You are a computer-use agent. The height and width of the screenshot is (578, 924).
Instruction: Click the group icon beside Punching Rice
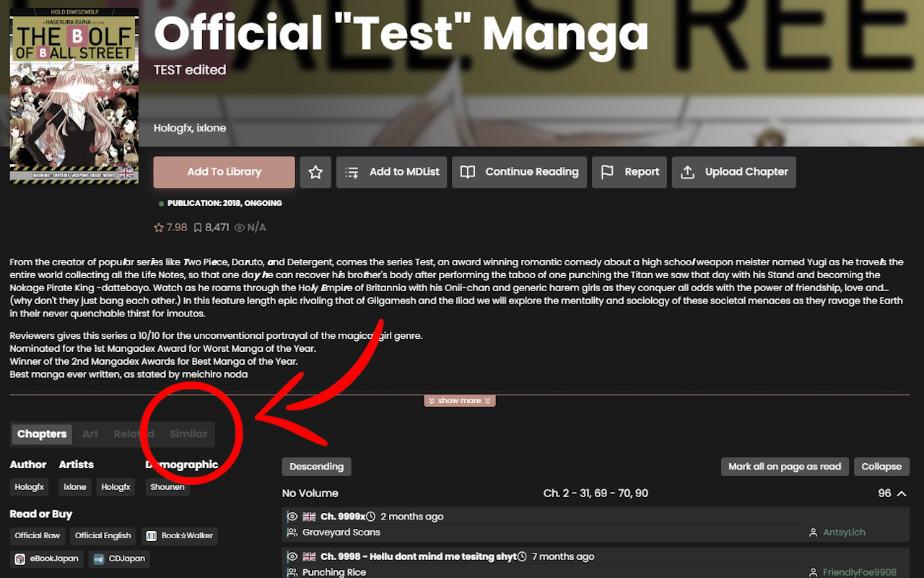click(x=292, y=572)
